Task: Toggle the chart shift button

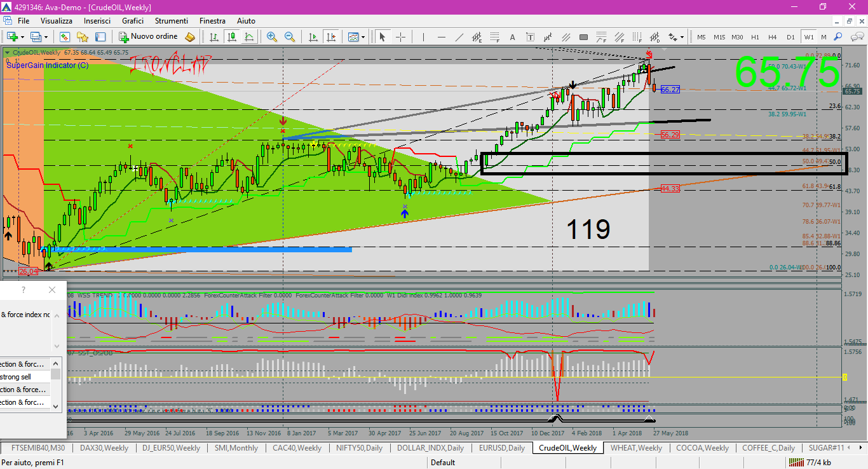Action: (330, 36)
